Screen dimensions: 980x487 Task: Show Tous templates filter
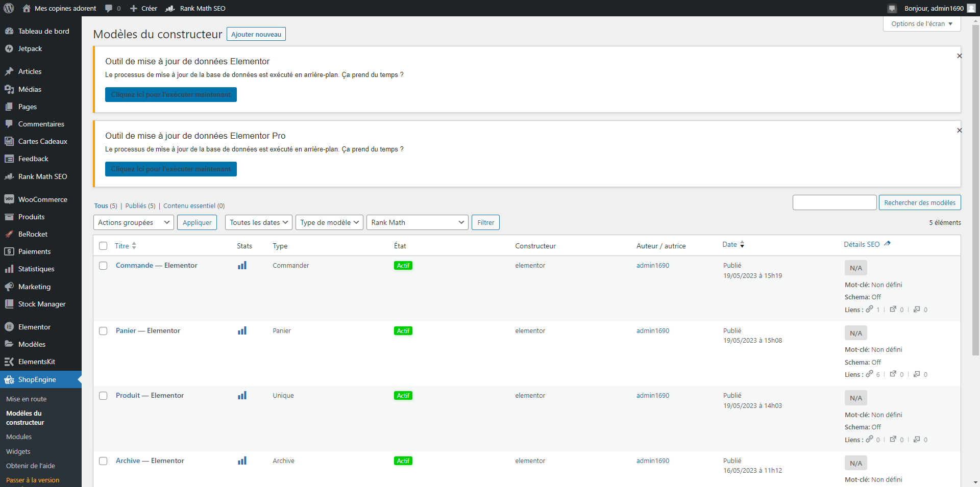coord(106,206)
